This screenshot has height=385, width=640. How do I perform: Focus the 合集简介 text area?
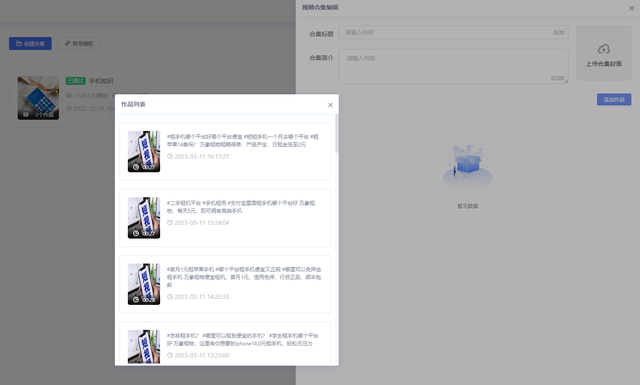pos(453,67)
